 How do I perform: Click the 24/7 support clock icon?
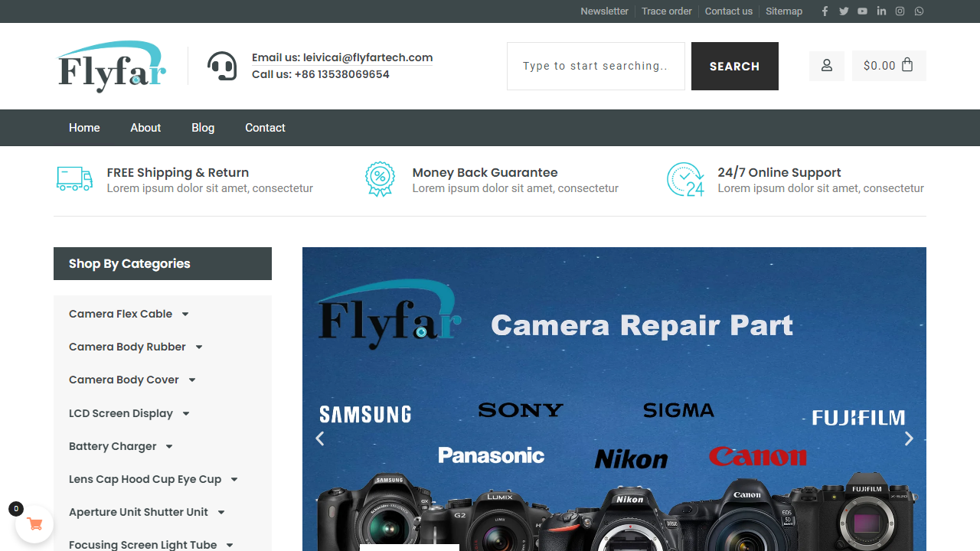coord(685,179)
